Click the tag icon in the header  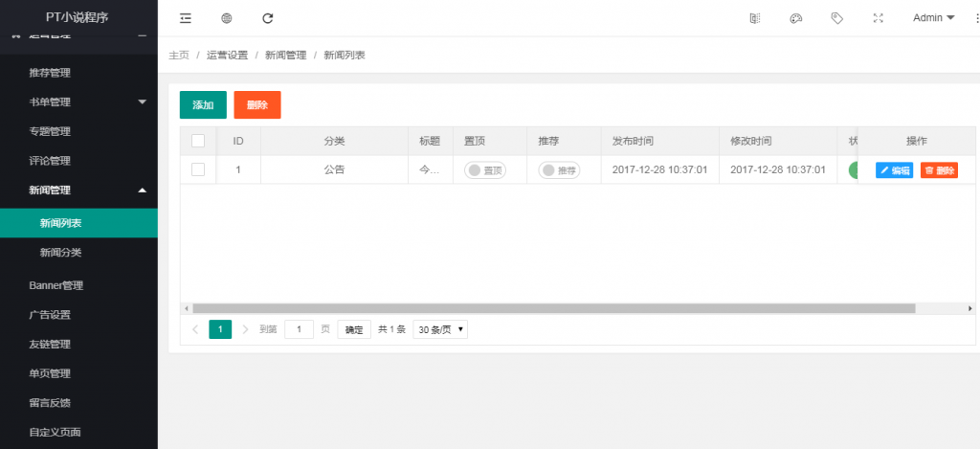(836, 18)
